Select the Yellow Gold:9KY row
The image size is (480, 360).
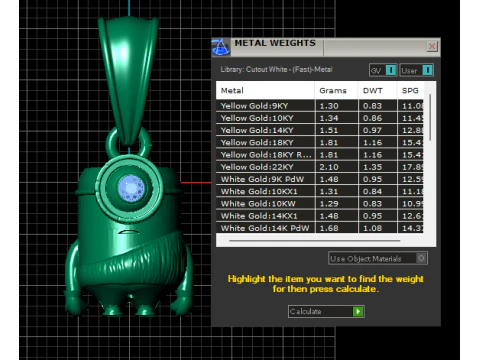click(x=320, y=106)
